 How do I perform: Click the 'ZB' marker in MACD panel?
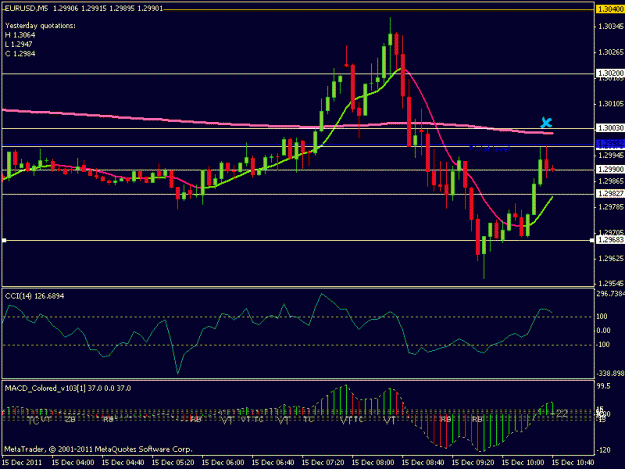(70, 419)
